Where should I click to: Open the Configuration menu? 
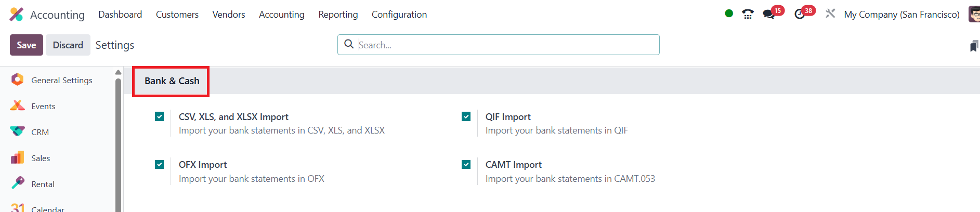pos(399,15)
